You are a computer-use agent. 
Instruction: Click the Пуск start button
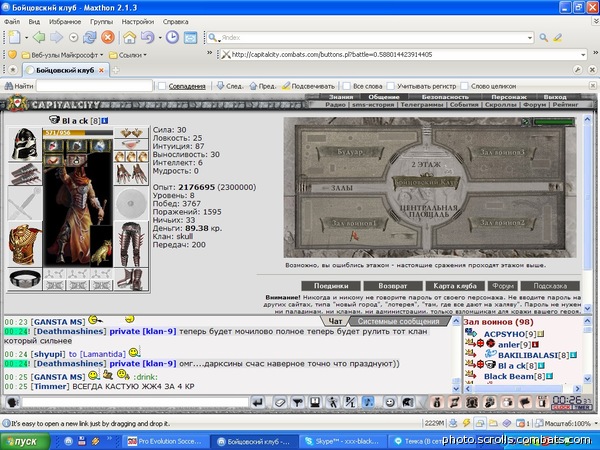point(25,441)
